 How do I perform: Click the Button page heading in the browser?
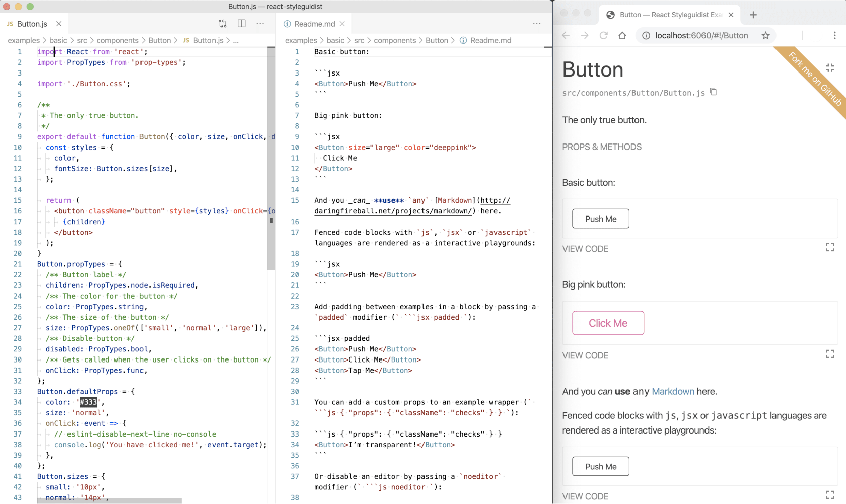pyautogui.click(x=593, y=69)
